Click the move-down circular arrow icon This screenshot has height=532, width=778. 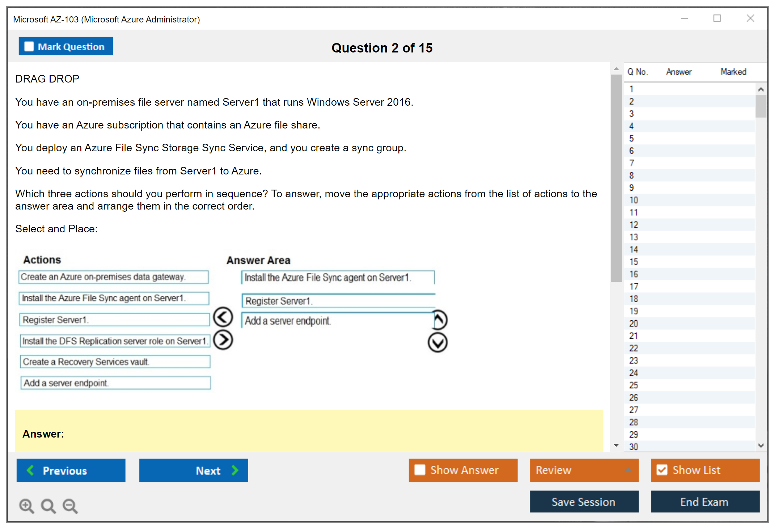[x=437, y=342]
